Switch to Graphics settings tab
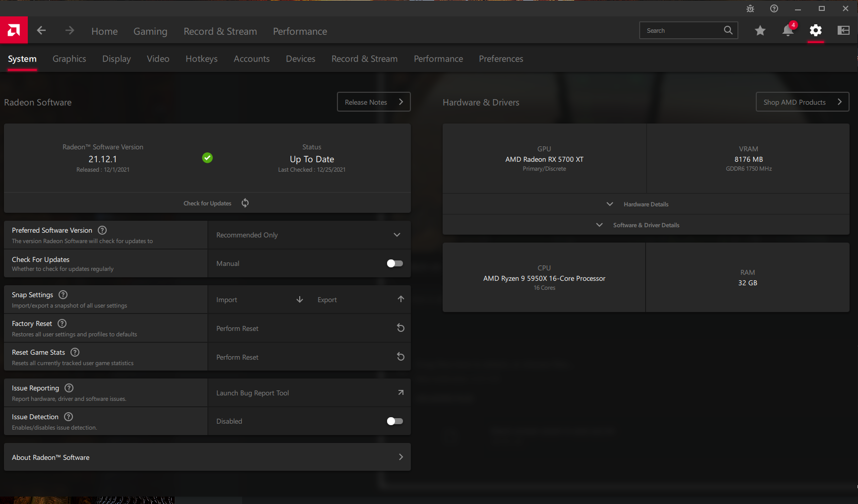Screen dimensions: 858x504 point(69,59)
